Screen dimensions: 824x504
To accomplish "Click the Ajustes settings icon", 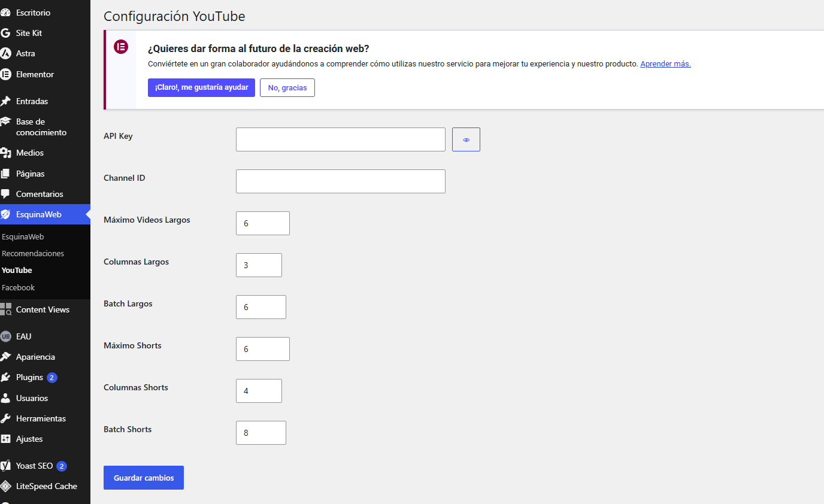I will click(x=5, y=439).
